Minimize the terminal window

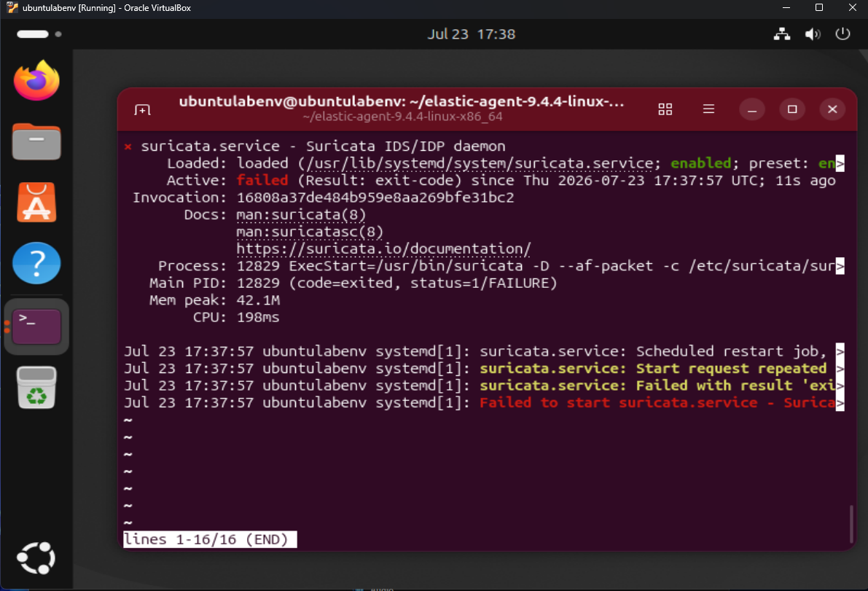751,109
